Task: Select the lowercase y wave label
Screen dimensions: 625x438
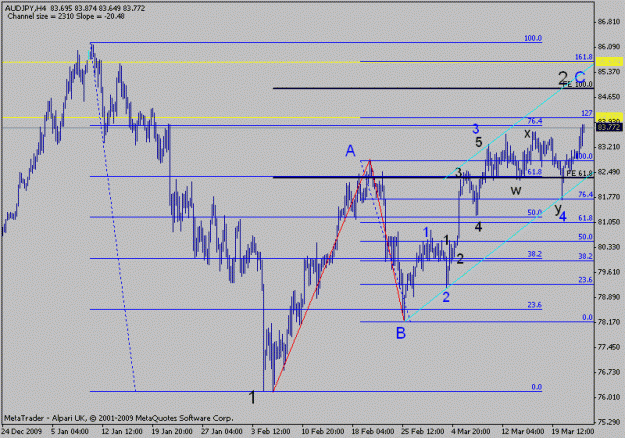Action: point(558,208)
